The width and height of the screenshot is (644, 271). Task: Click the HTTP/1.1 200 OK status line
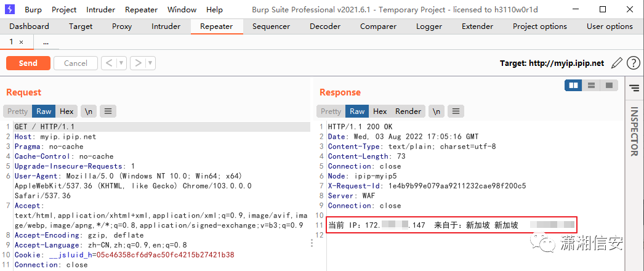[360, 127]
